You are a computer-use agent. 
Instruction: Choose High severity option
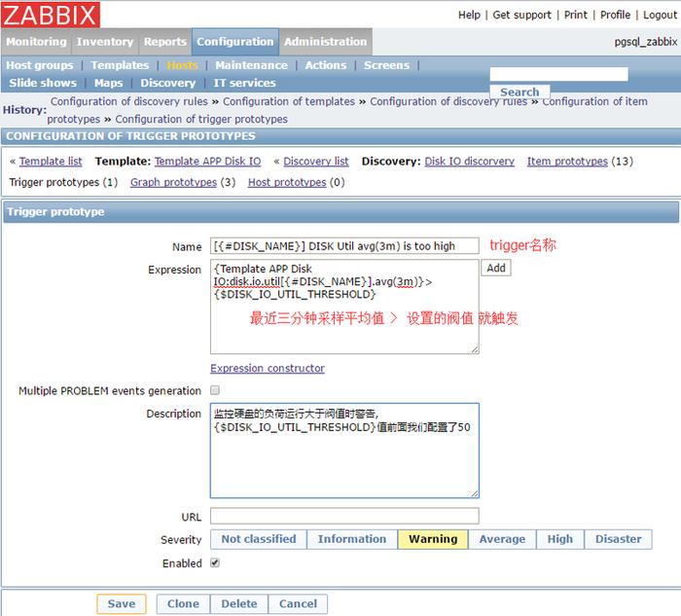point(559,539)
